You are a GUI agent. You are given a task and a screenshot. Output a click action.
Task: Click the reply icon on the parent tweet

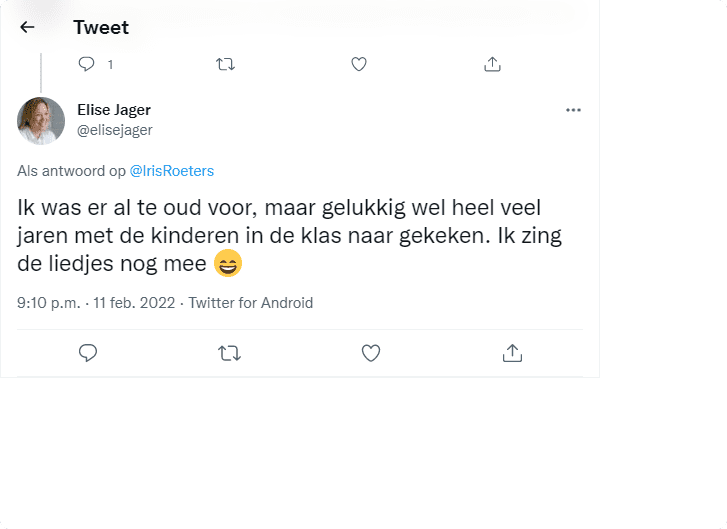[86, 64]
